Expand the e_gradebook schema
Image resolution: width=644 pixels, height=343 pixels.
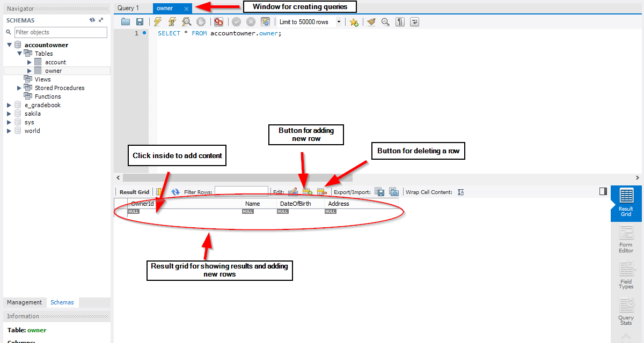pos(9,105)
